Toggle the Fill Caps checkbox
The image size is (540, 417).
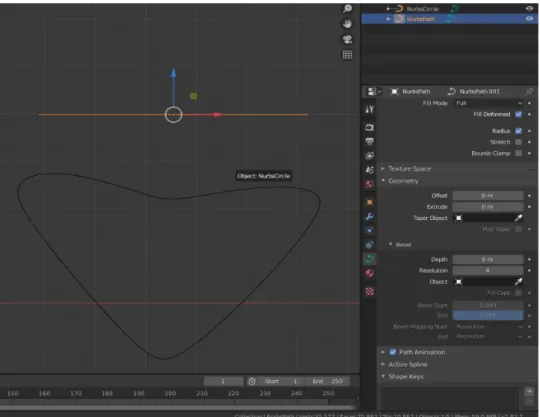[x=519, y=293]
